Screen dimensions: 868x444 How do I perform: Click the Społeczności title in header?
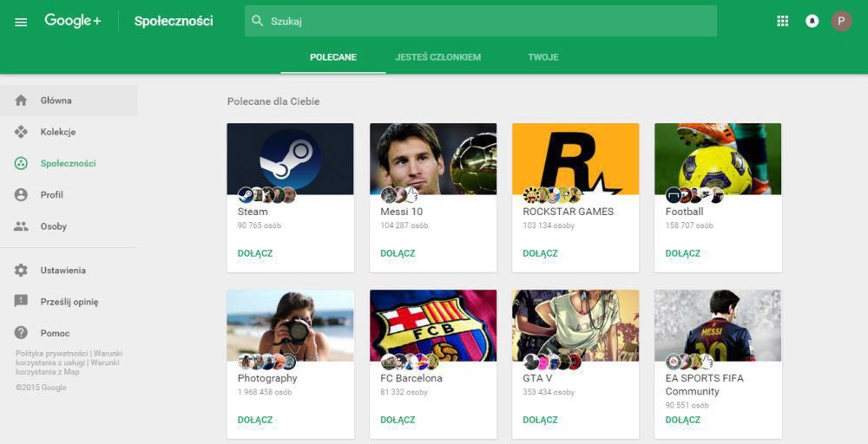(x=174, y=21)
